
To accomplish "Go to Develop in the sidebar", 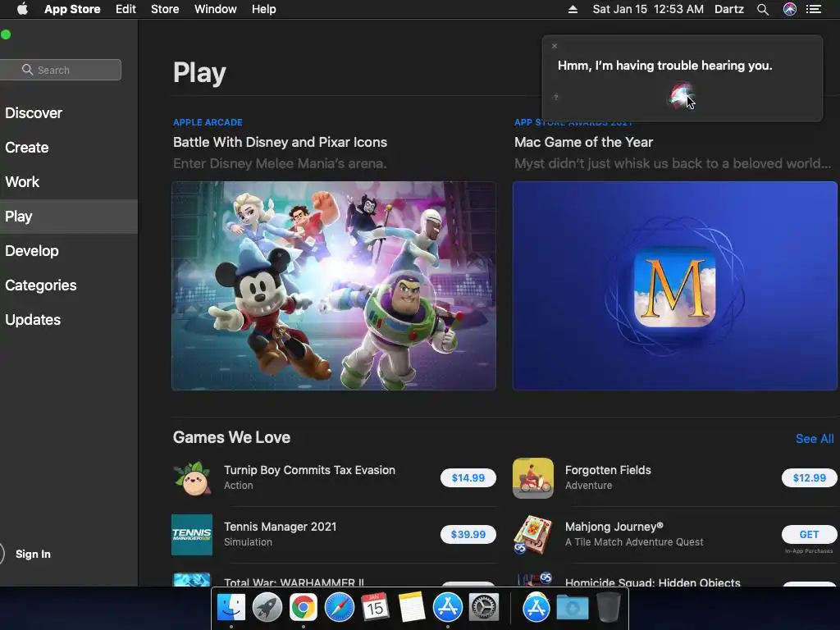I will pos(32,251).
